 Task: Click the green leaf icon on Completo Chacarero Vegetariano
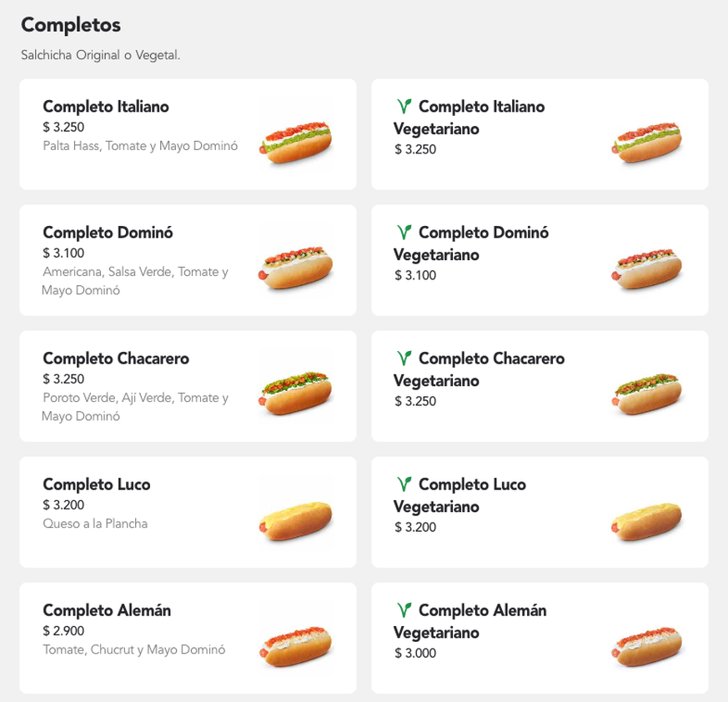click(x=404, y=358)
